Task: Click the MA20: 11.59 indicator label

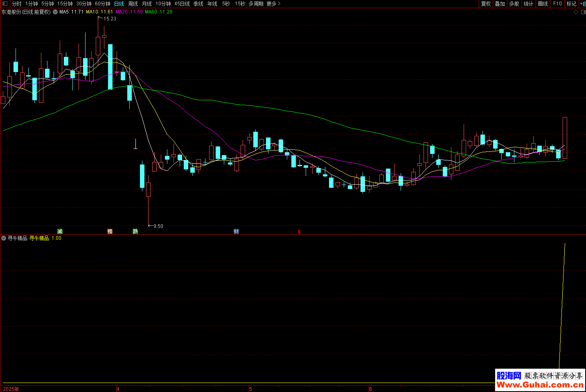Action: tap(129, 12)
